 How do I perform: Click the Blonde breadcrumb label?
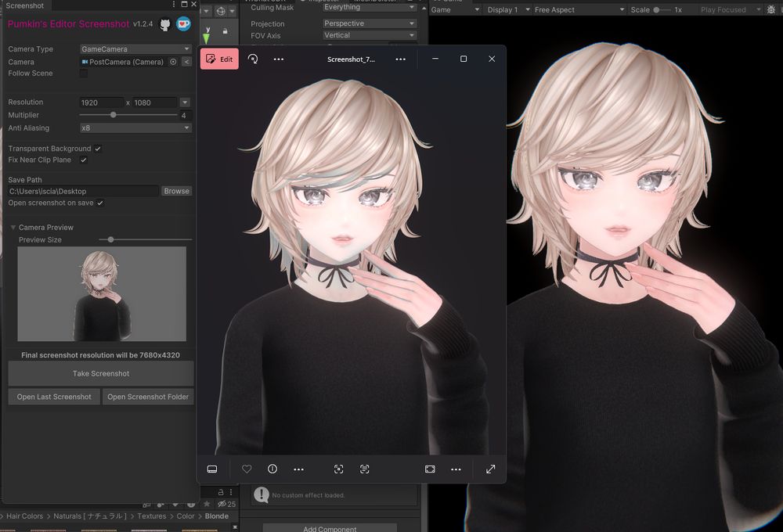[217, 516]
